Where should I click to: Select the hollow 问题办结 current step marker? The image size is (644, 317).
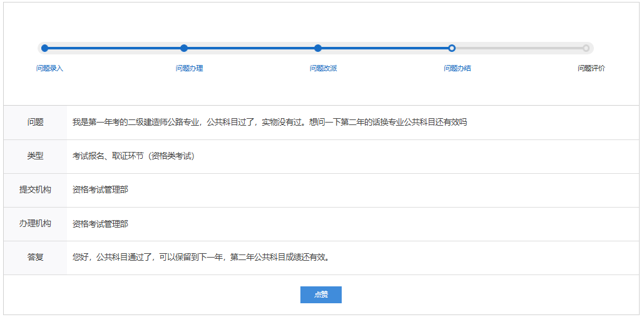[x=452, y=48]
